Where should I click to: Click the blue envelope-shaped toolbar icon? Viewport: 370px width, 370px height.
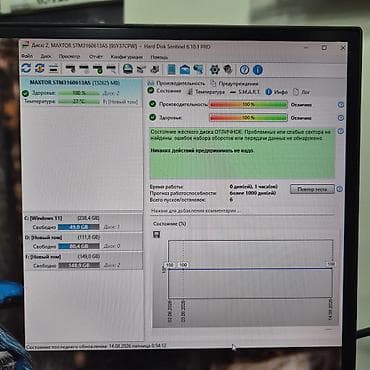[x=185, y=70]
